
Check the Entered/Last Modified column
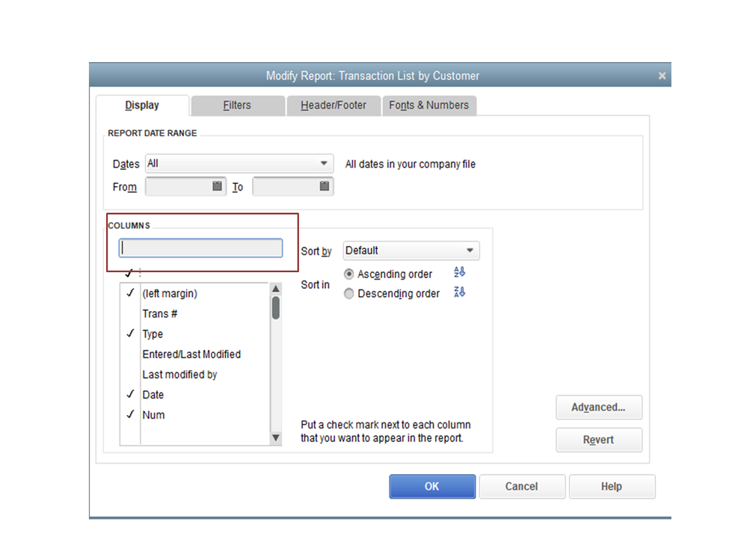130,354
